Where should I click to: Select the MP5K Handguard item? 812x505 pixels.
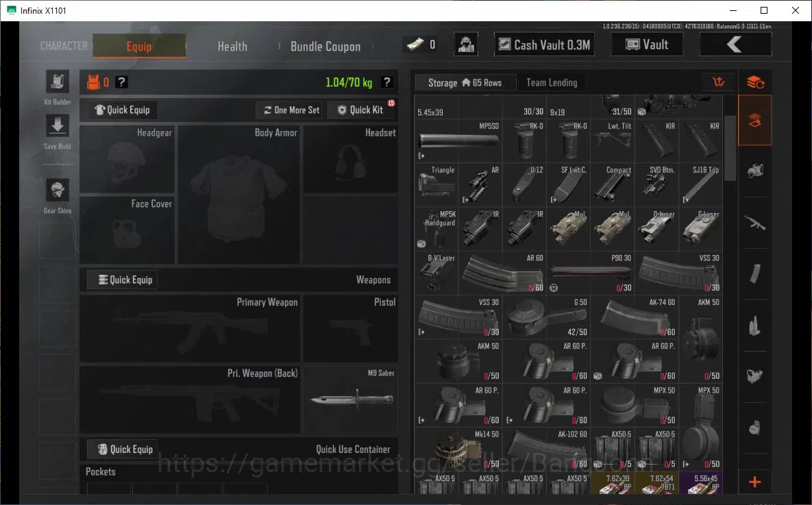(436, 228)
